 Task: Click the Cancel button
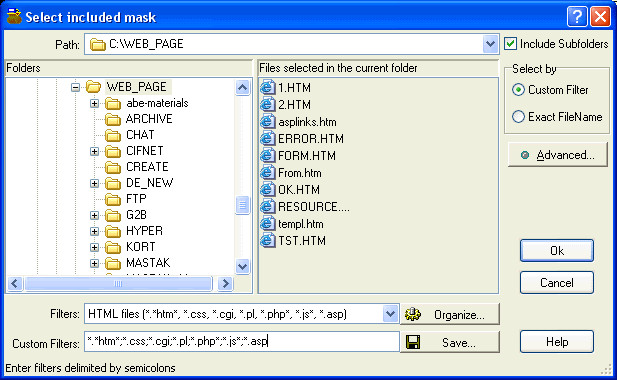click(557, 282)
